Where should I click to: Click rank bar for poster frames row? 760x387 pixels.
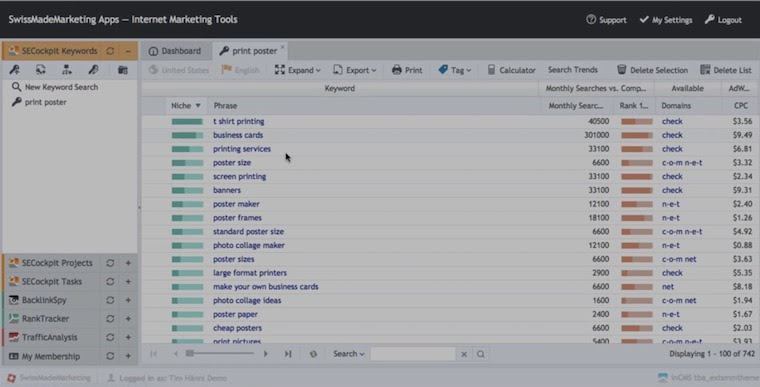[637, 218]
